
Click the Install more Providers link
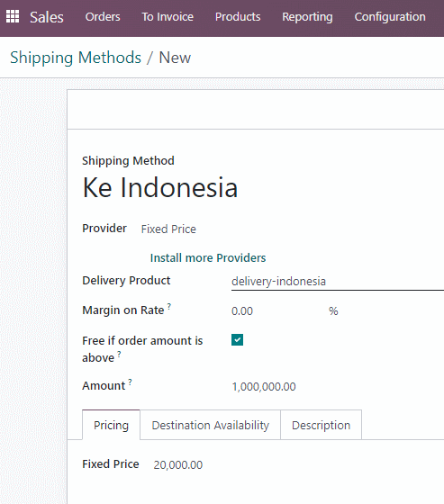click(208, 257)
